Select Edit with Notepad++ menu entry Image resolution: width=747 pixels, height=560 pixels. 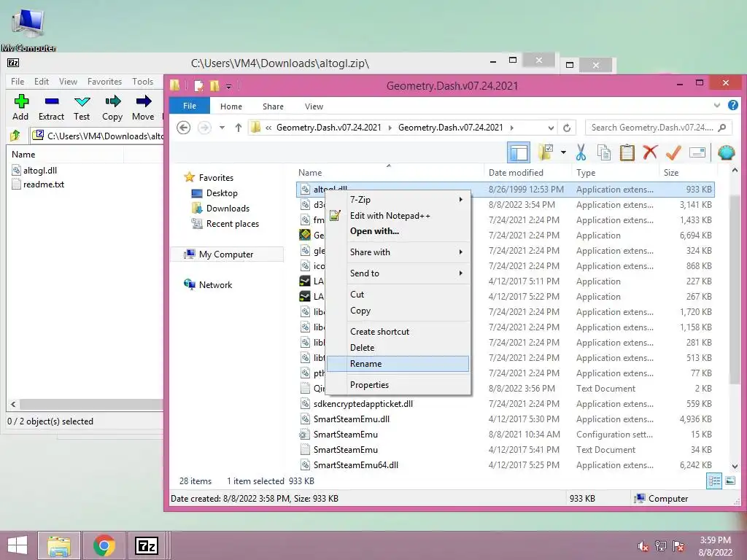click(399, 216)
